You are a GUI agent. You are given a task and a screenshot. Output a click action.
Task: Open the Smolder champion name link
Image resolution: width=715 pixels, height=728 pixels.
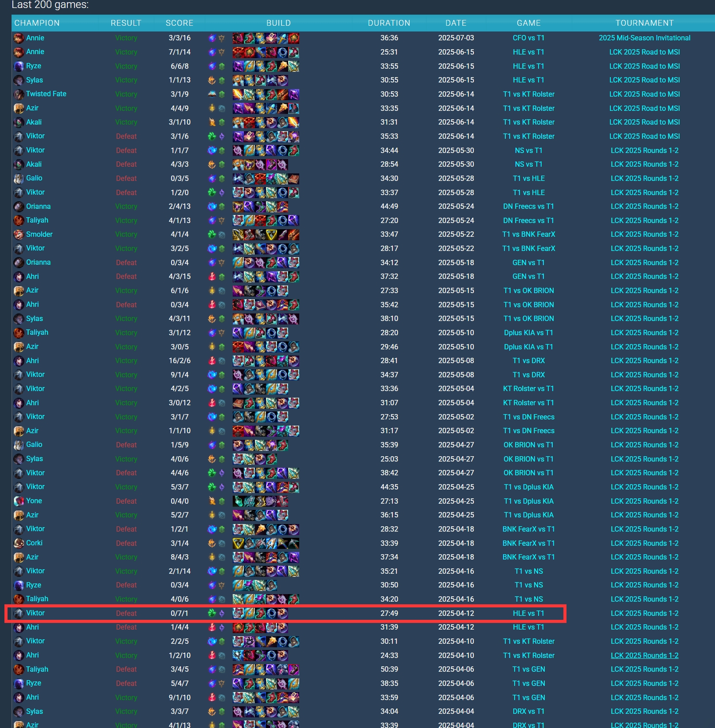coord(39,235)
